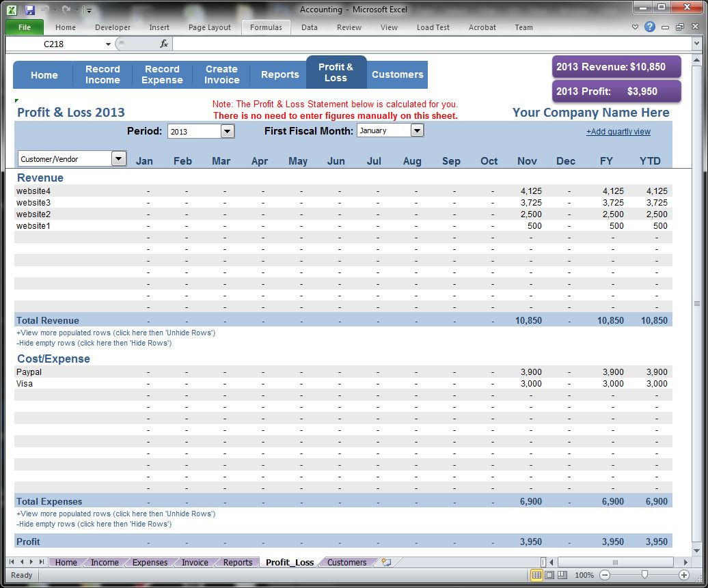The height and width of the screenshot is (588, 708).
Task: Open the Load Test ribbon tab
Action: (x=433, y=27)
